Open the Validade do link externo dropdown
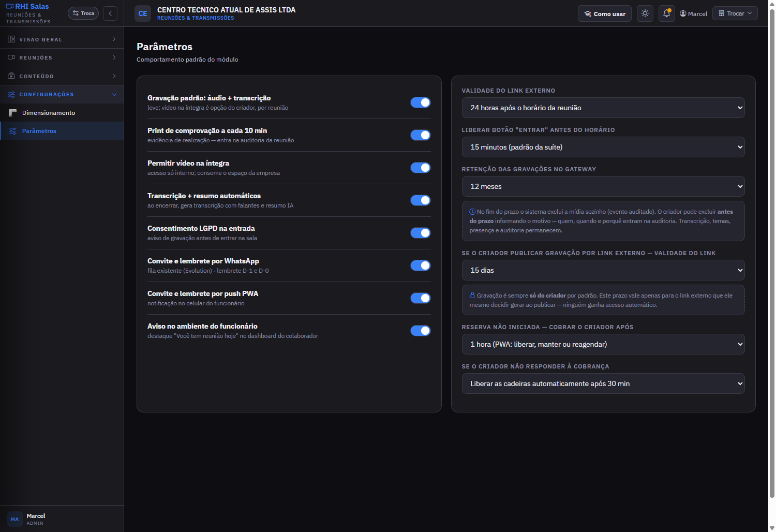This screenshot has width=776, height=532. click(603, 108)
